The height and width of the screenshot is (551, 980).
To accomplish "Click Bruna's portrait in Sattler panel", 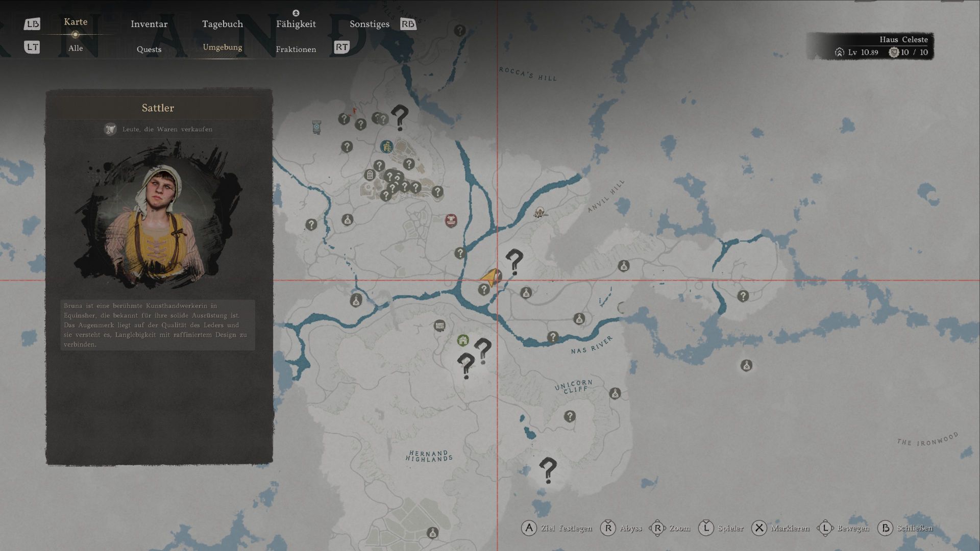I will (158, 219).
